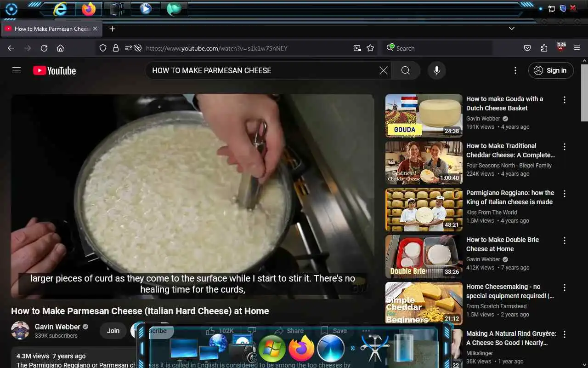Open How to Make Traditional Cheddar Cheese video
Image resolution: width=588 pixels, height=368 pixels.
(x=510, y=150)
